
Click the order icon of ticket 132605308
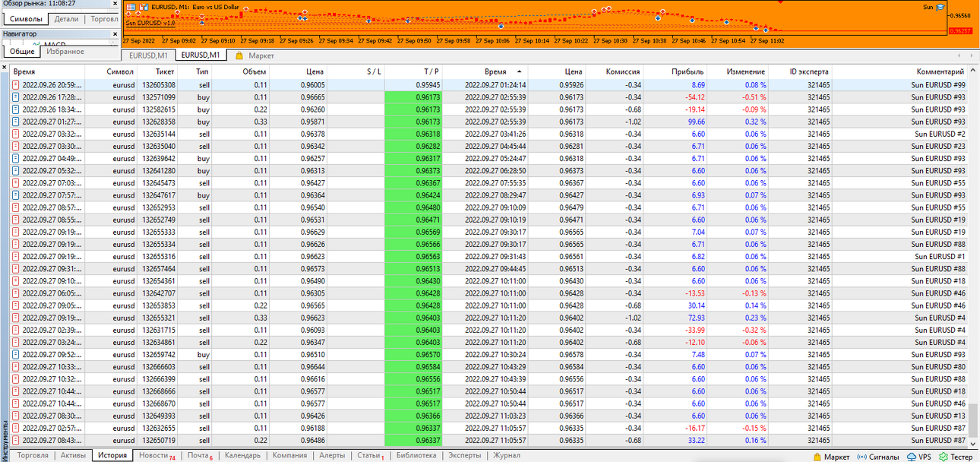pos(16,85)
